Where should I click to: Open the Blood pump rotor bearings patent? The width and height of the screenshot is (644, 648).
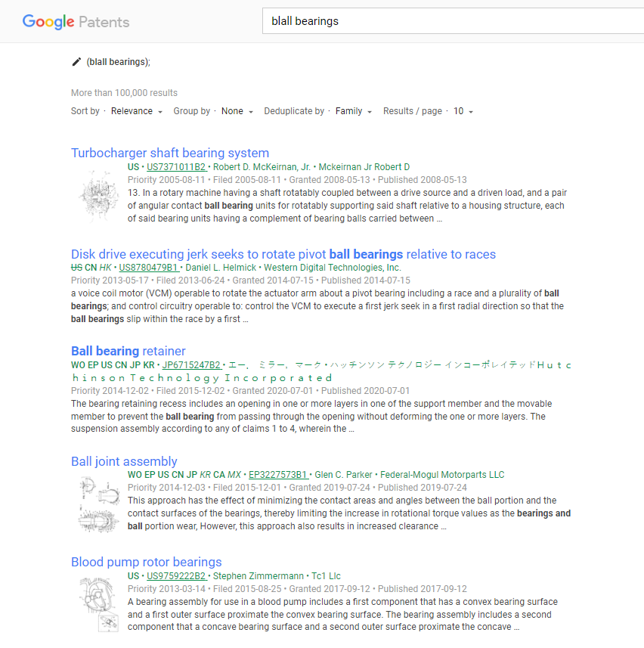[146, 562]
